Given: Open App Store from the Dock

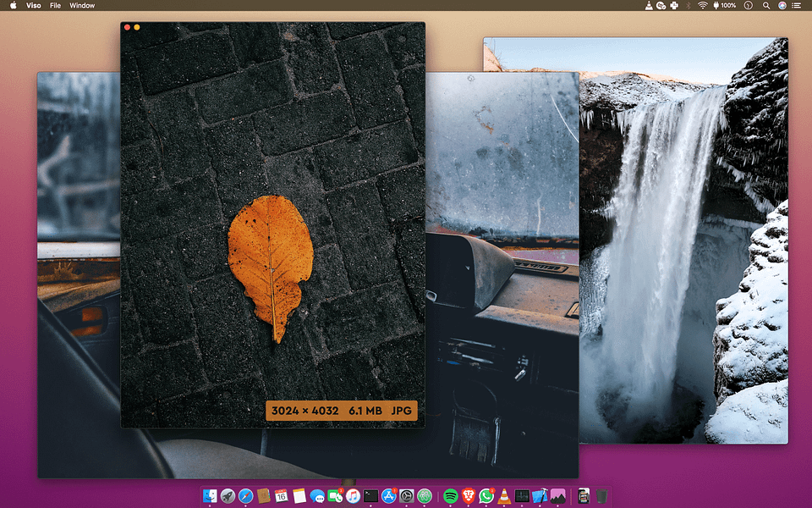Looking at the screenshot, I should pyautogui.click(x=388, y=496).
